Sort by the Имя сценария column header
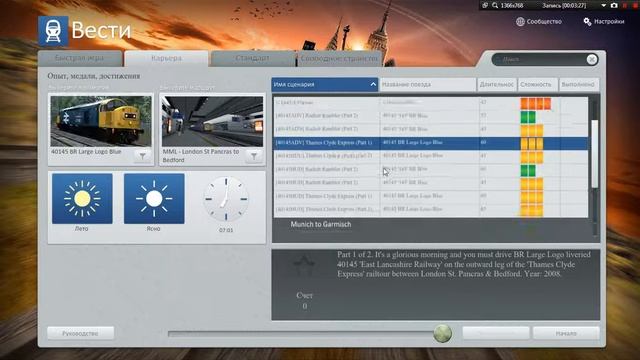The height and width of the screenshot is (360, 640). point(325,84)
